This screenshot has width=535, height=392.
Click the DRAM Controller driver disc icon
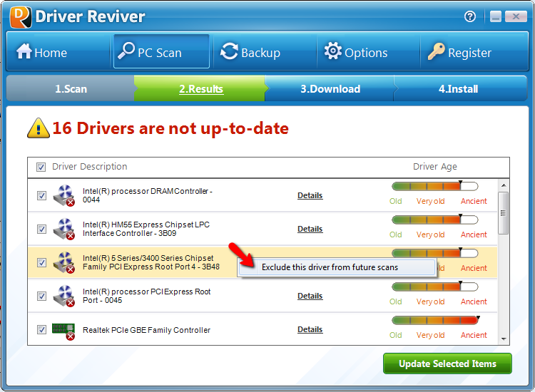click(x=64, y=195)
